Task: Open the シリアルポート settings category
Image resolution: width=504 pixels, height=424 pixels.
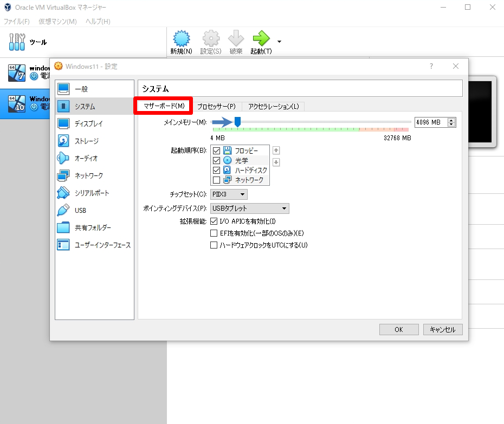Action: click(x=94, y=193)
